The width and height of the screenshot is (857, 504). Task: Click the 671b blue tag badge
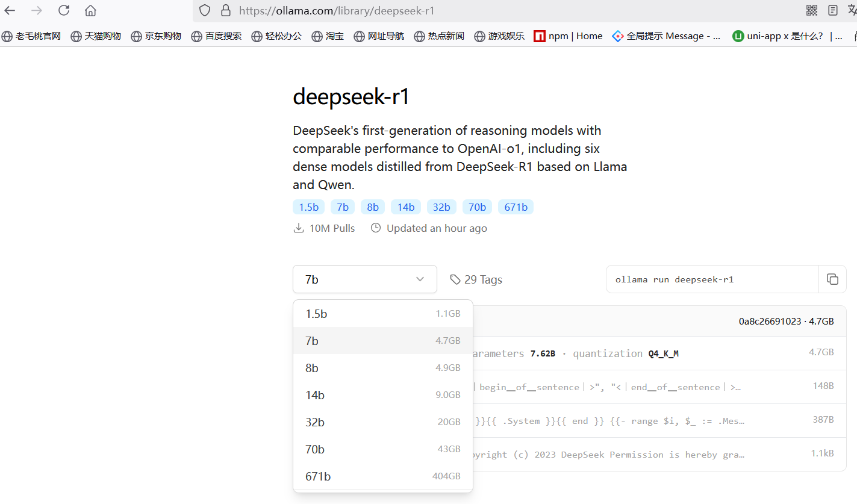[x=516, y=207]
